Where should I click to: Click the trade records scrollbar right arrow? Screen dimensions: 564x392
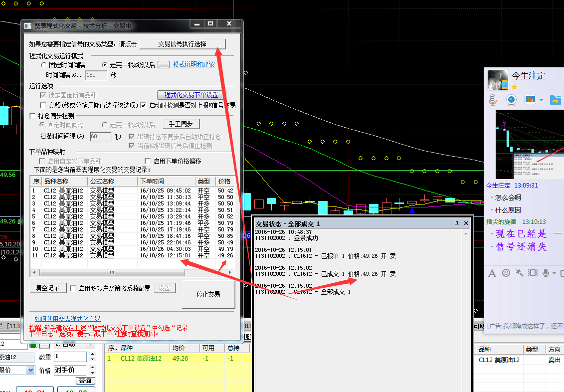[230, 273]
